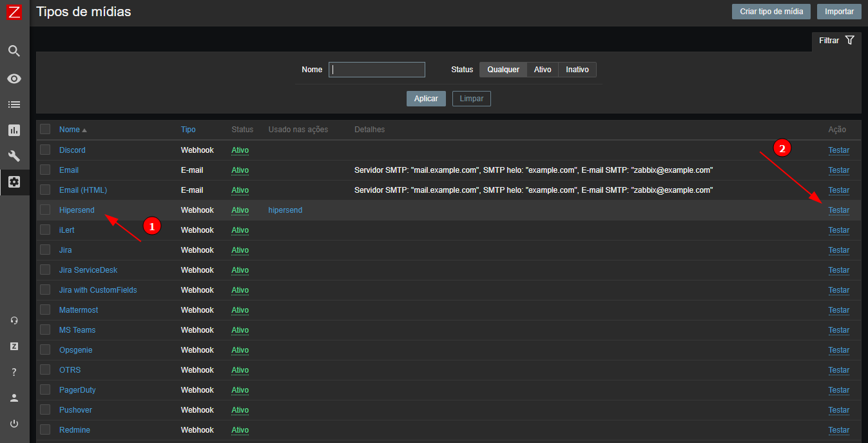Open the Opsgenie media type

coord(76,350)
